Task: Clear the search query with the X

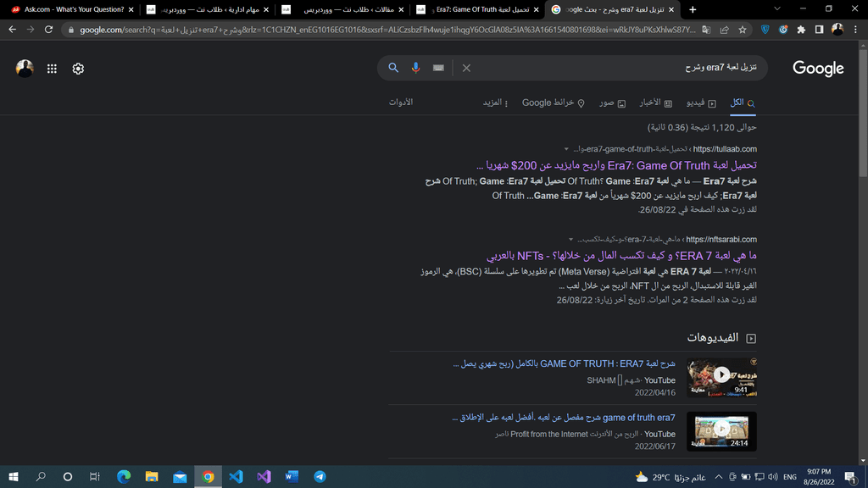Action: pyautogui.click(x=466, y=68)
